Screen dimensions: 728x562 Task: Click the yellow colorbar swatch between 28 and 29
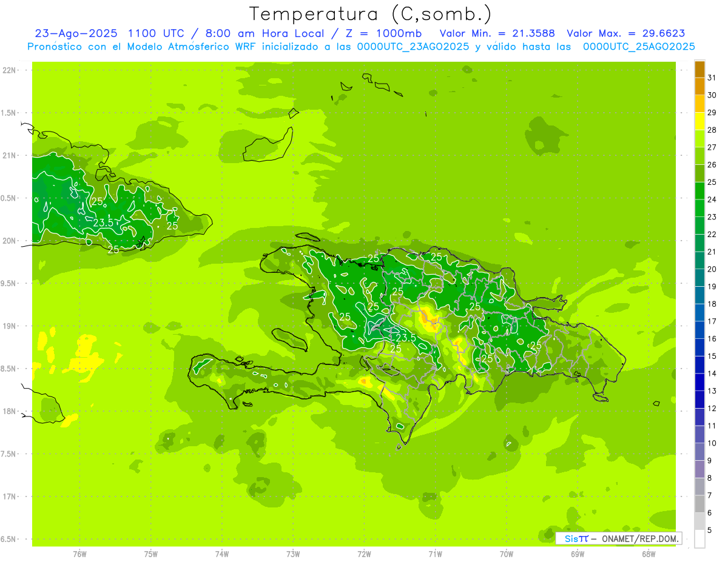tap(699, 121)
